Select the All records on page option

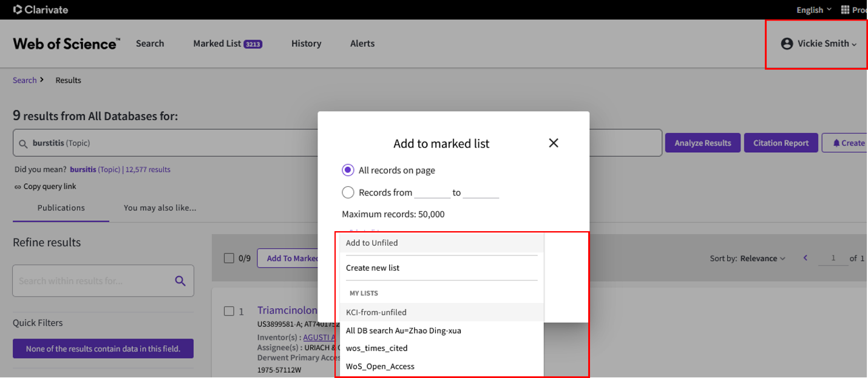348,170
